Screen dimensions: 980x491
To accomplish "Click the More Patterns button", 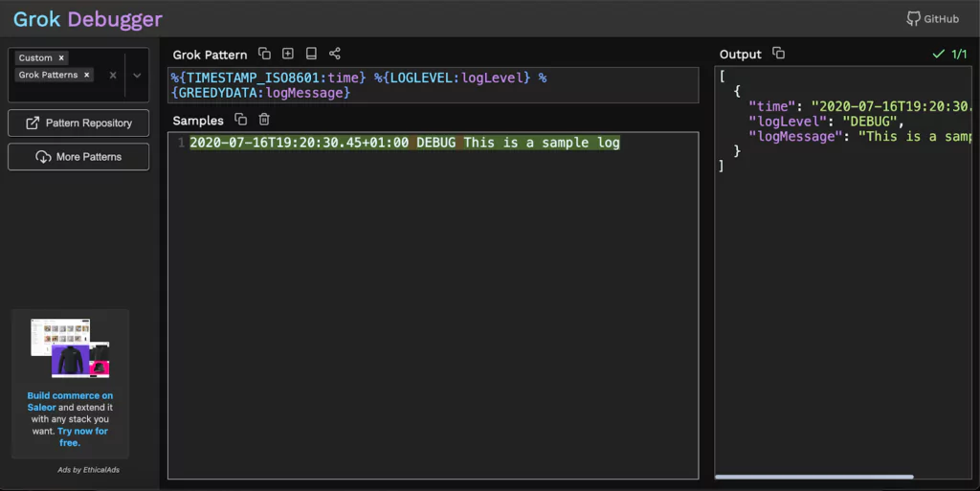I will click(x=78, y=157).
